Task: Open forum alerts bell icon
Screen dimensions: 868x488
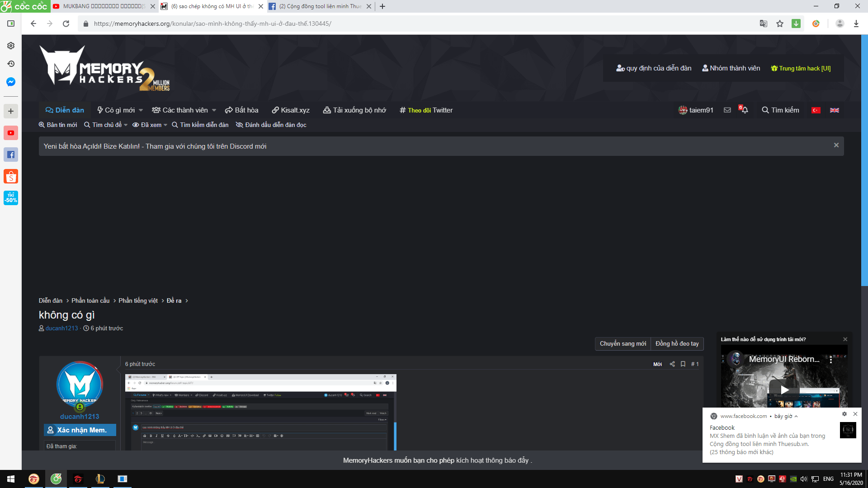Action: [744, 110]
